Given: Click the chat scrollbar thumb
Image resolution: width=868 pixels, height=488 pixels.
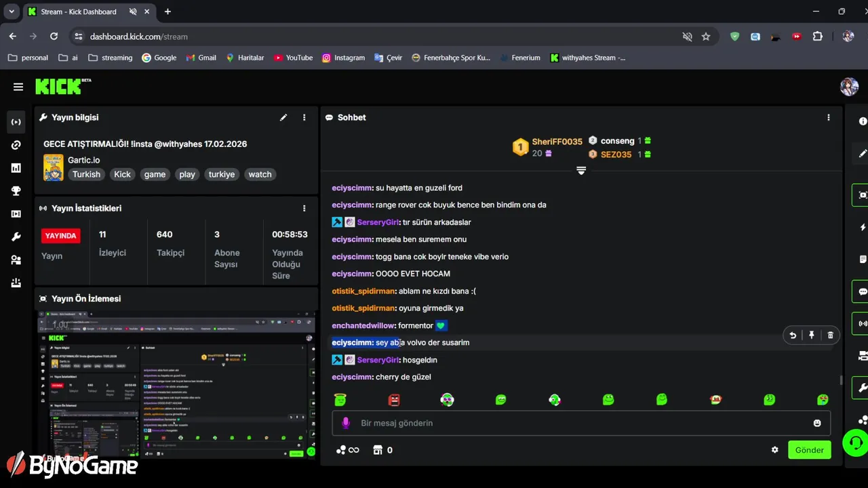Looking at the screenshot, I should click(x=842, y=381).
